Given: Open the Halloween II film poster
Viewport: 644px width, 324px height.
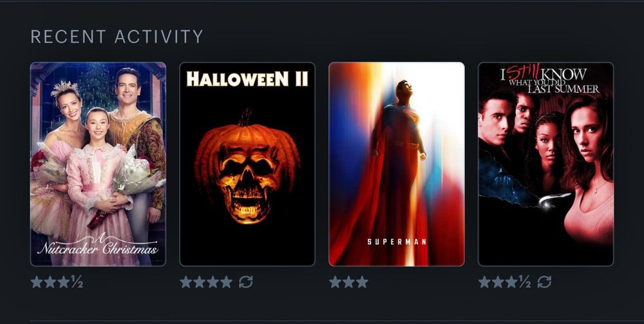Looking at the screenshot, I should (247, 164).
